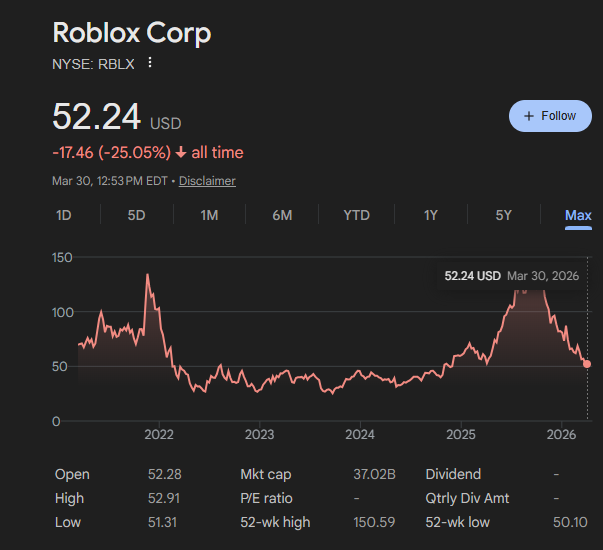Select the 1Y time range
The image size is (603, 550).
[x=431, y=215]
